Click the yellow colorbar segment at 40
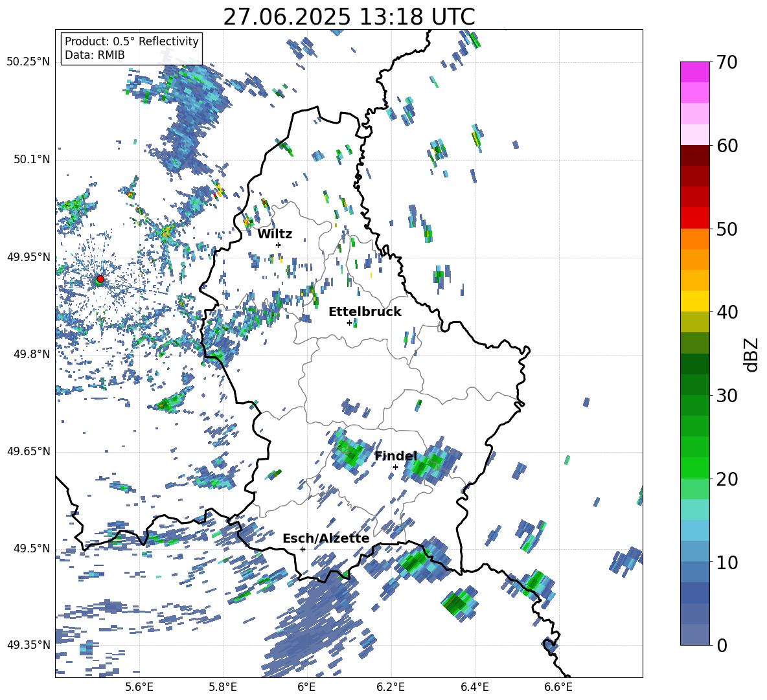 click(x=694, y=301)
